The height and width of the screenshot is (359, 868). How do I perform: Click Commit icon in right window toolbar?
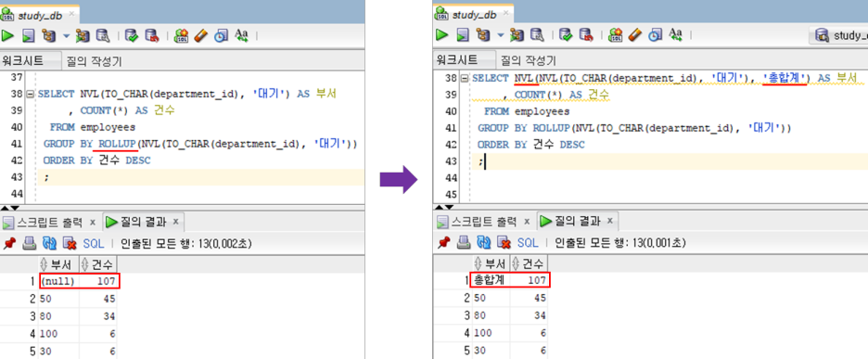pos(565,36)
